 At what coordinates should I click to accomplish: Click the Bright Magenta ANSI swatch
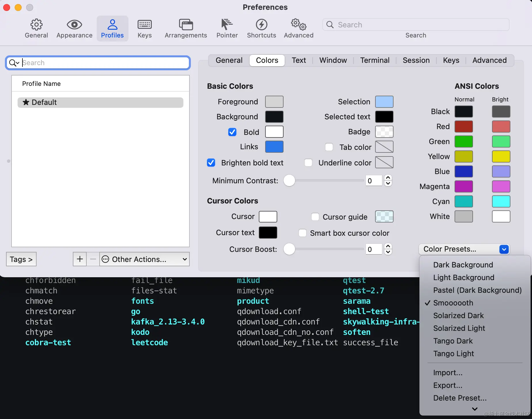coord(501,186)
